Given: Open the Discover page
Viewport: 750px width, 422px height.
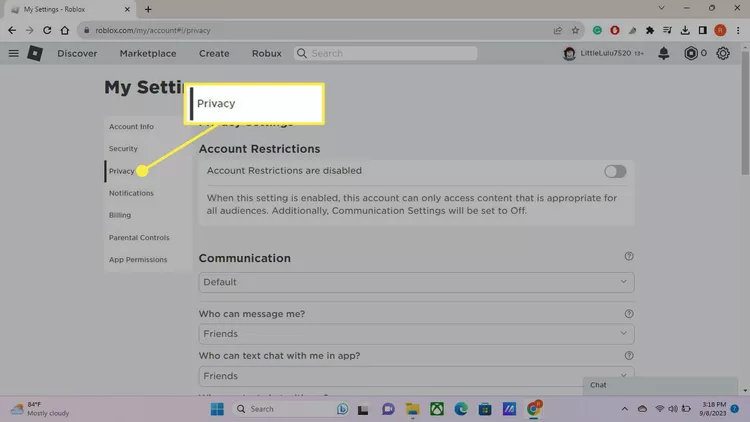Looking at the screenshot, I should coord(77,53).
